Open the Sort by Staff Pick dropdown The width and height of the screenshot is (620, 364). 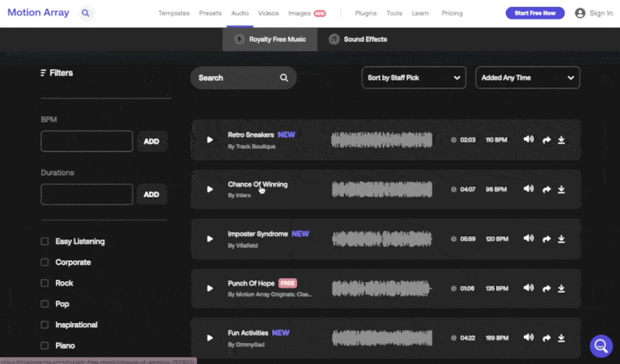(x=413, y=77)
